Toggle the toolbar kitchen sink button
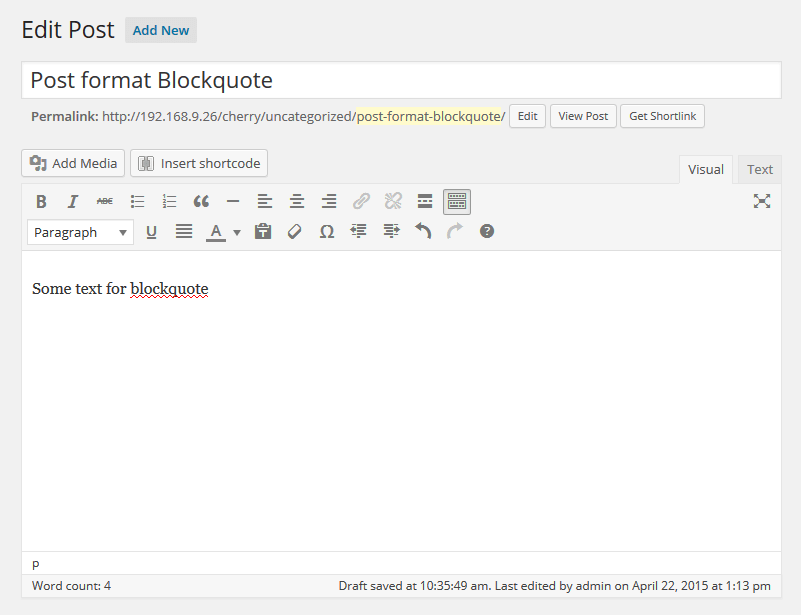801x615 pixels. (x=457, y=201)
